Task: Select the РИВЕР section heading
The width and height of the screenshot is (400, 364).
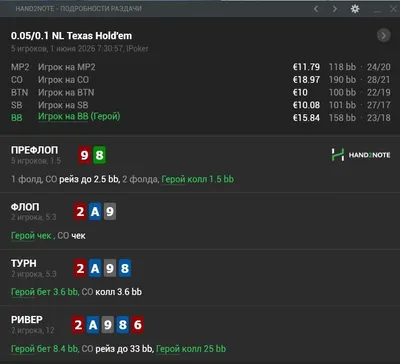Action: point(27,319)
